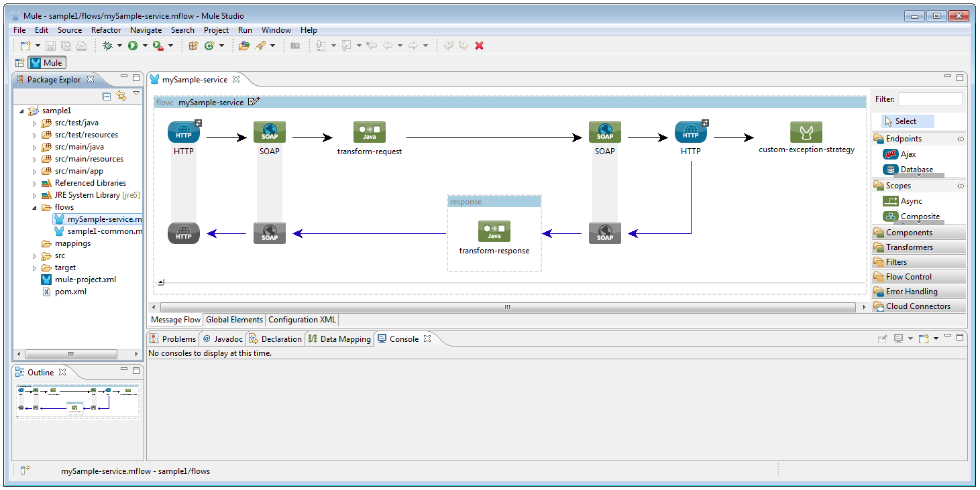This screenshot has width=980, height=490.
Task: Click the New Java Package icon
Action: pyautogui.click(x=193, y=46)
